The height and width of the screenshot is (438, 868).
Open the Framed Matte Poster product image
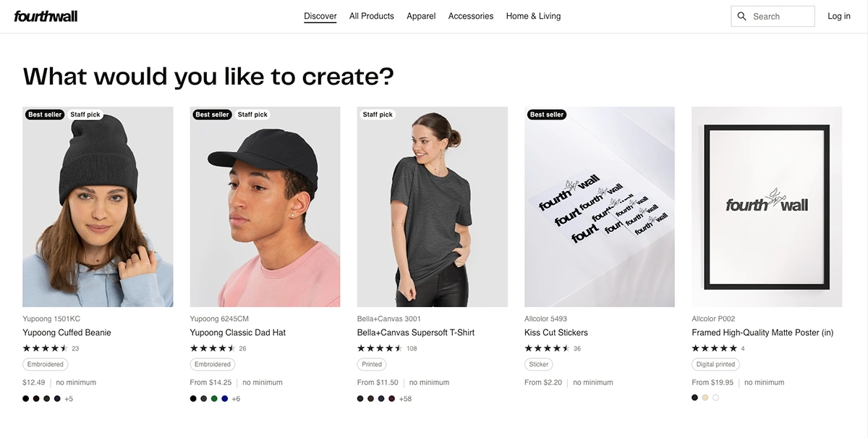pyautogui.click(x=767, y=206)
